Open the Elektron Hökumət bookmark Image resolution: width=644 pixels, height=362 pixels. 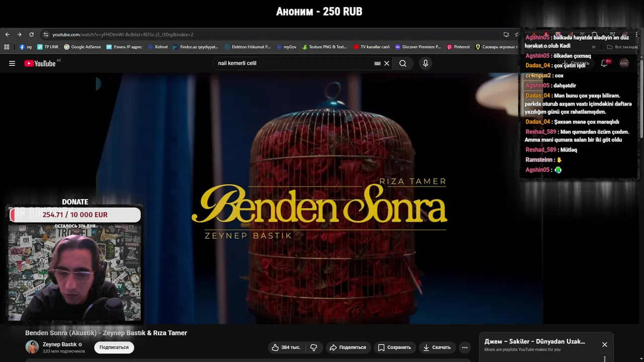tap(248, 47)
